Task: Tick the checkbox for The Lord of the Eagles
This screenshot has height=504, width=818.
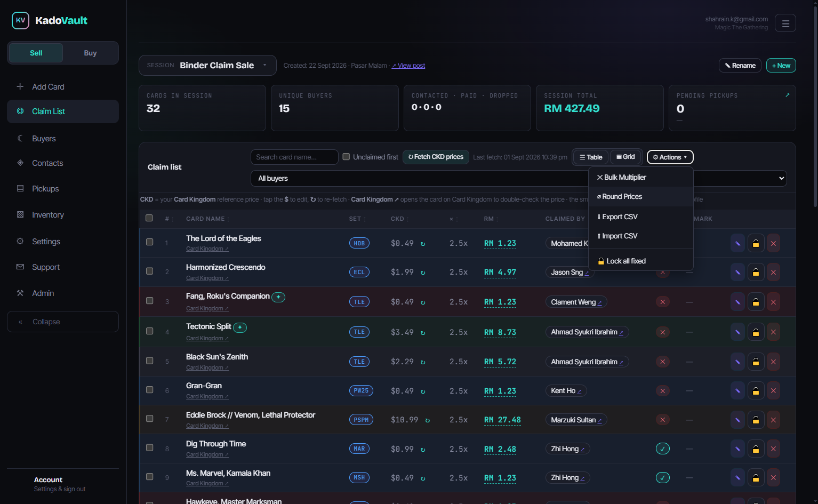Action: pos(150,242)
